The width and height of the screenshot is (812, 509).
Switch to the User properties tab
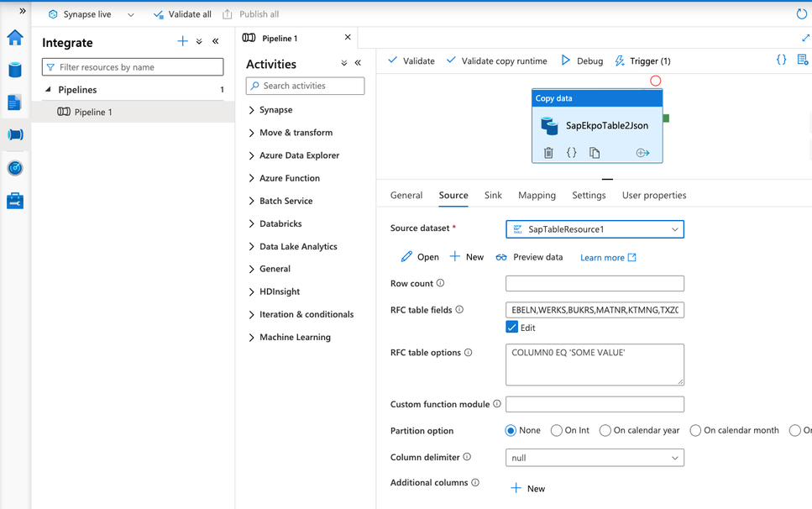tap(654, 195)
